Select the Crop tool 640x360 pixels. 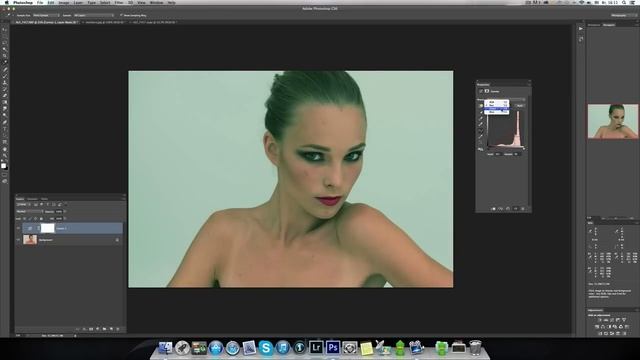[x=4, y=56]
